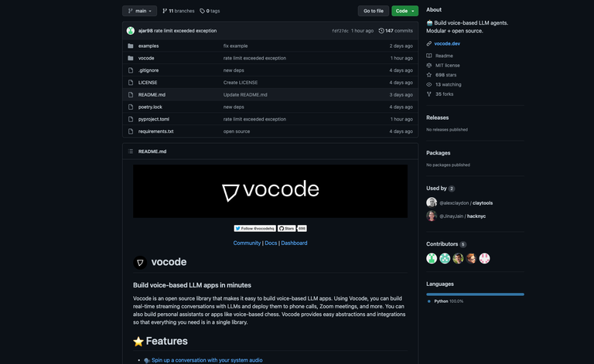Open the Used by section heading
594x364 pixels.
436,188
